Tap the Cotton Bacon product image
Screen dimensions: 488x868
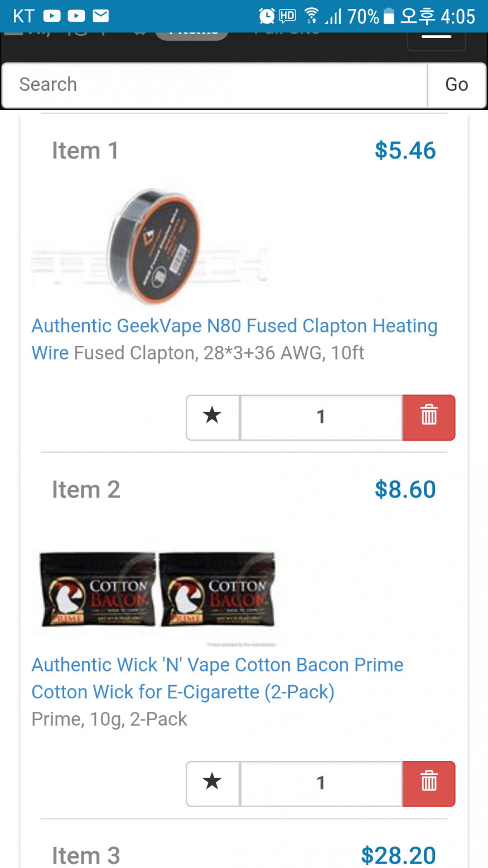click(157, 590)
